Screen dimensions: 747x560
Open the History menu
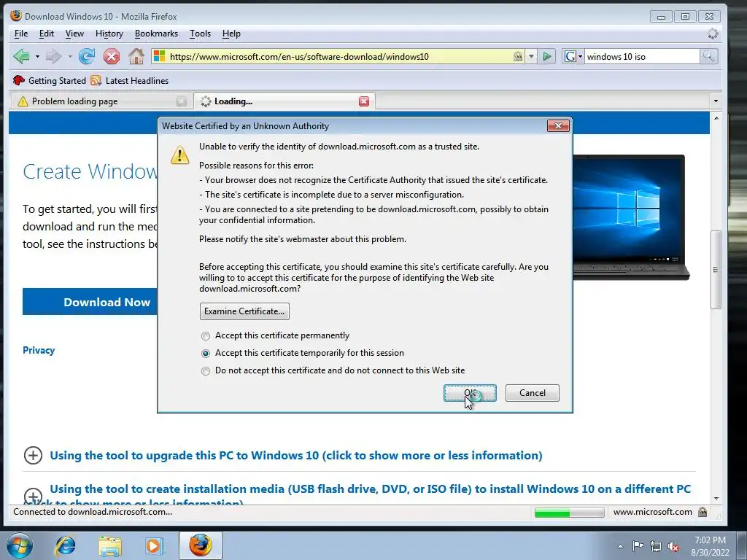pos(109,34)
